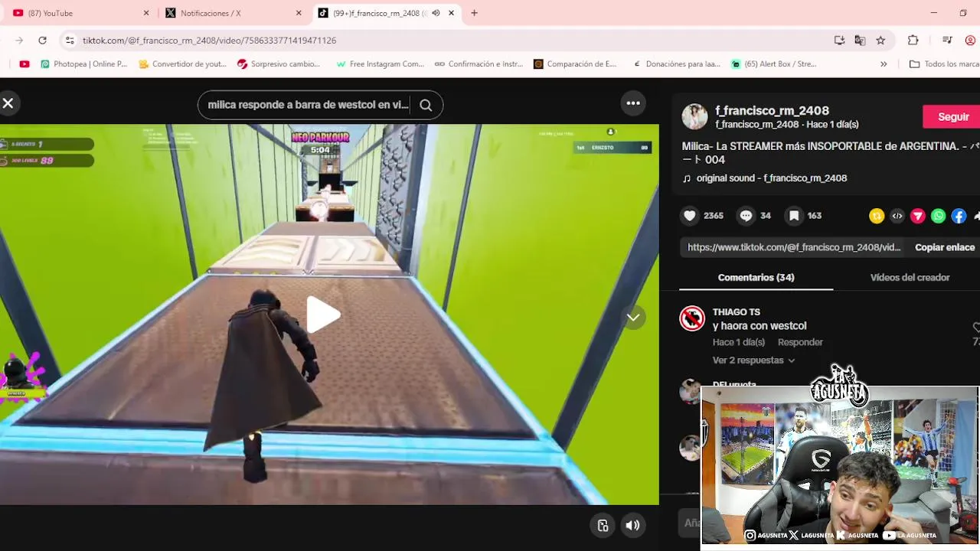Close the TikTok browser tab
The image size is (980, 551).
click(x=451, y=13)
